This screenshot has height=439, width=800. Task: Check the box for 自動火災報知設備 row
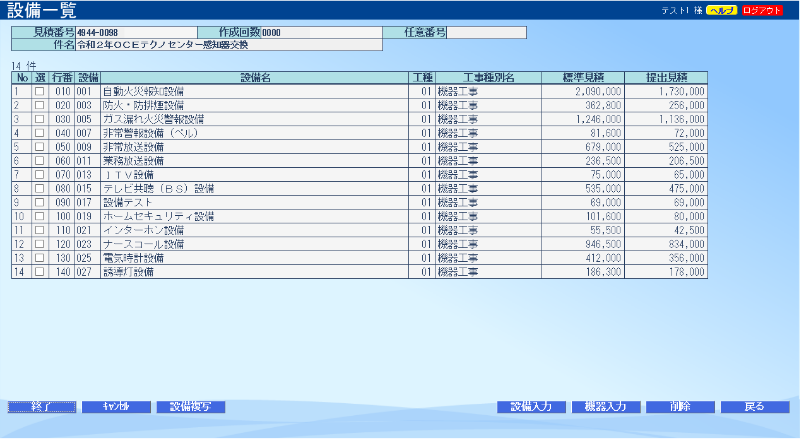click(x=40, y=91)
